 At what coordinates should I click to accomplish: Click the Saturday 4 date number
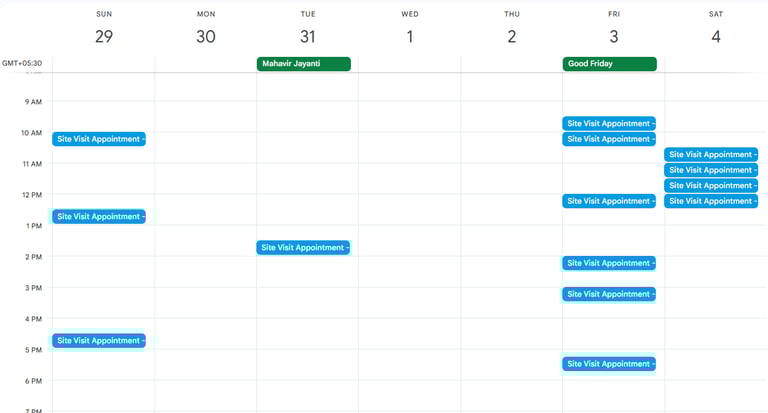(x=716, y=37)
